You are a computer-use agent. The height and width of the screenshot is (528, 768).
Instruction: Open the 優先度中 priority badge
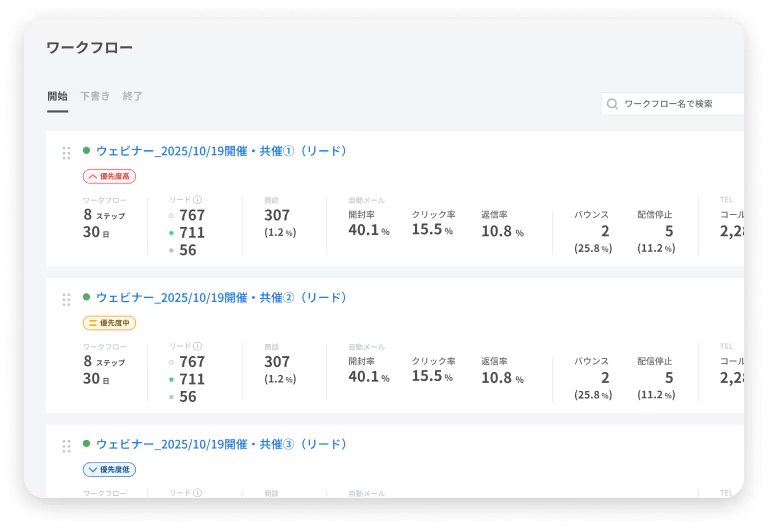click(108, 323)
